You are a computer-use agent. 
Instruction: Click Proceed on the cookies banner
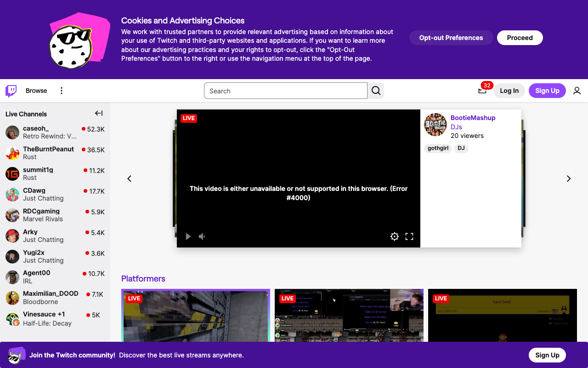[x=520, y=38]
